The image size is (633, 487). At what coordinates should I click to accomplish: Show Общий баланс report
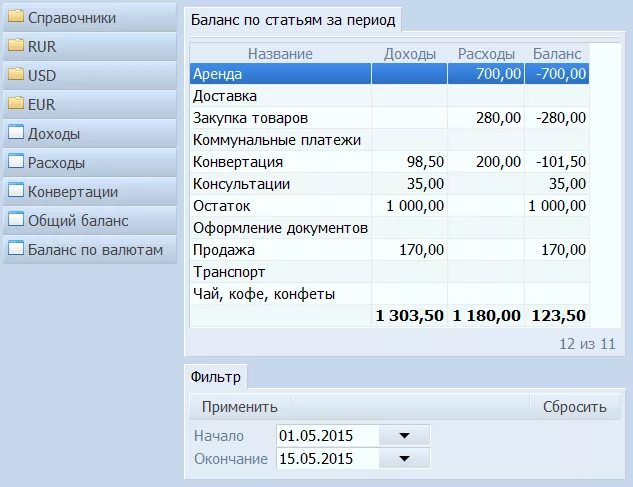[x=90, y=221]
